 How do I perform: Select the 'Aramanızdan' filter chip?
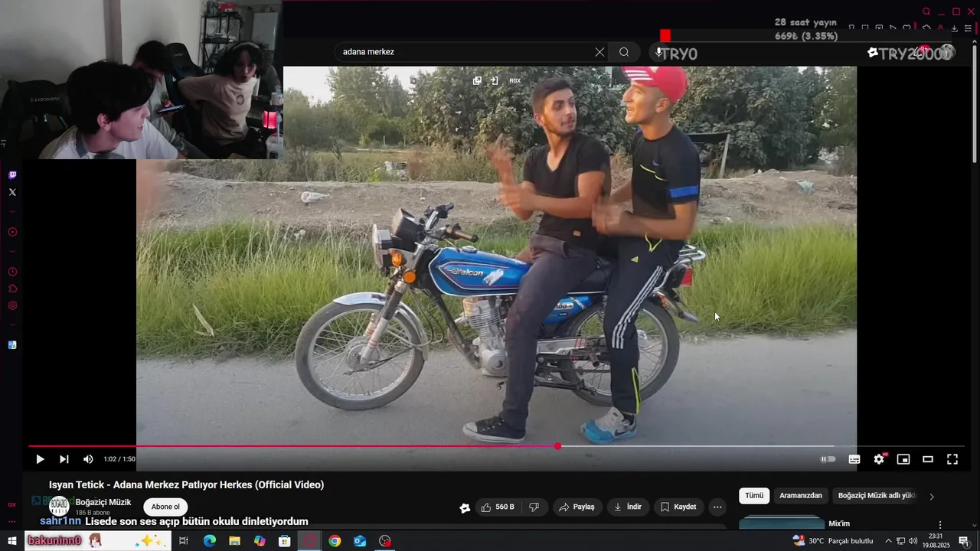click(801, 496)
